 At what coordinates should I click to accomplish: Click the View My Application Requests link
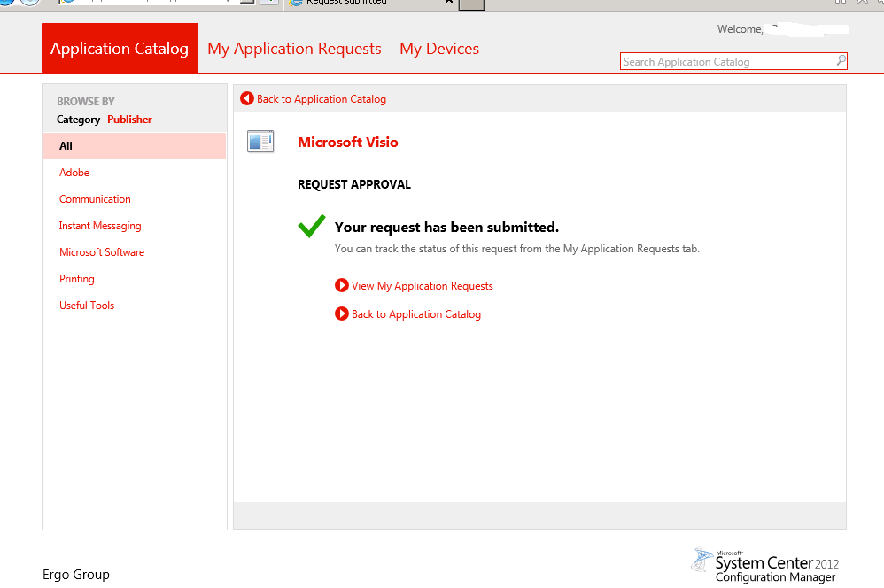point(422,286)
